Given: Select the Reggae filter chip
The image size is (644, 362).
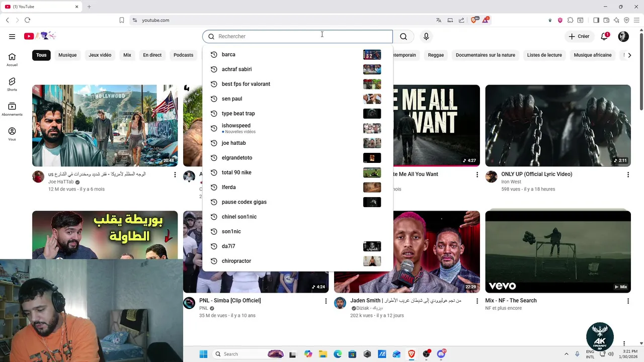Looking at the screenshot, I should [x=436, y=55].
